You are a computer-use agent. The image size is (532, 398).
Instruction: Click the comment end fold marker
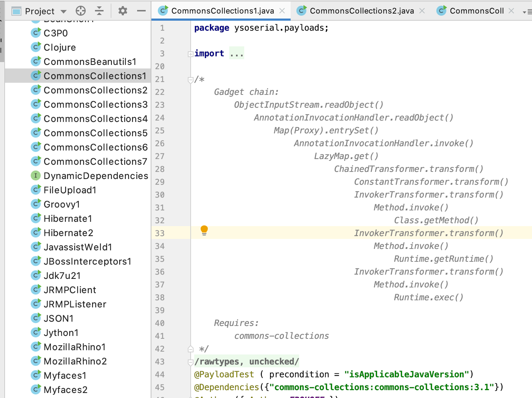tap(190, 349)
